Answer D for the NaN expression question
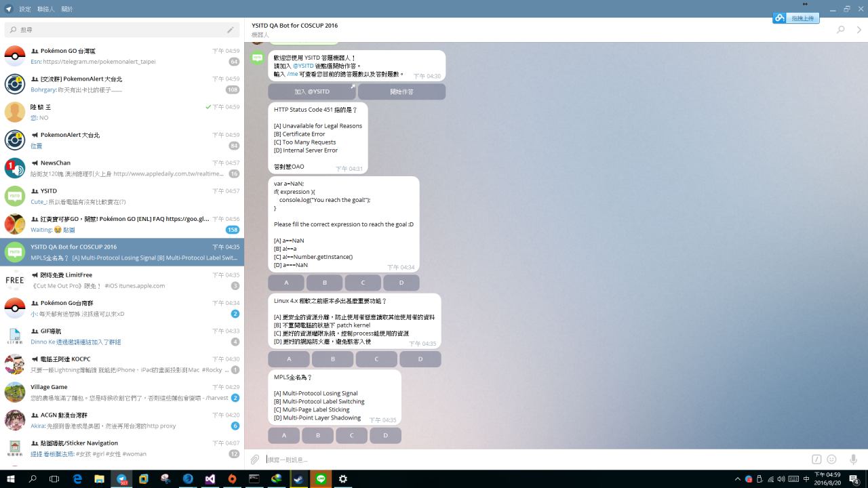 401,283
